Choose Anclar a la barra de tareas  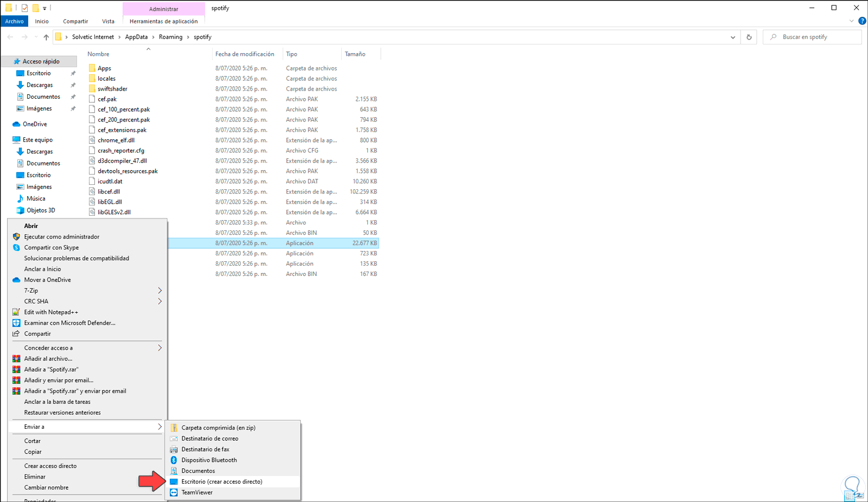click(x=58, y=402)
